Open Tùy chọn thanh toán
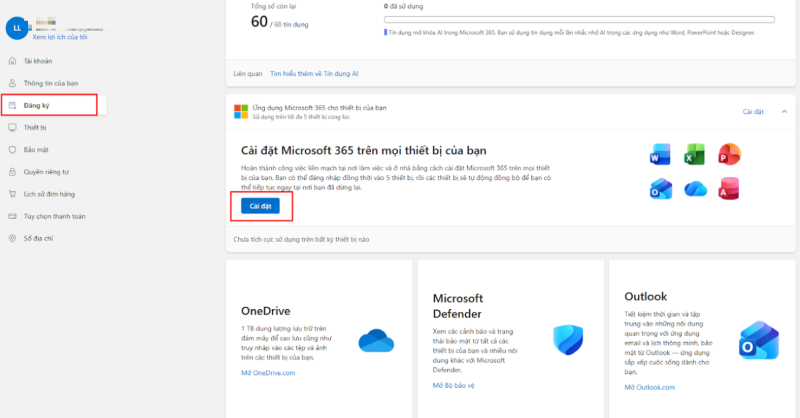The height and width of the screenshot is (418, 800). [x=53, y=216]
